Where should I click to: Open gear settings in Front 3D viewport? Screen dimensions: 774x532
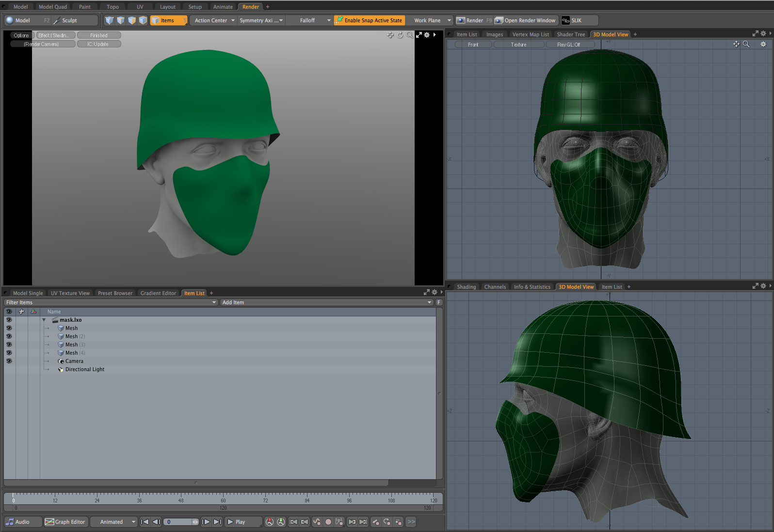(763, 44)
